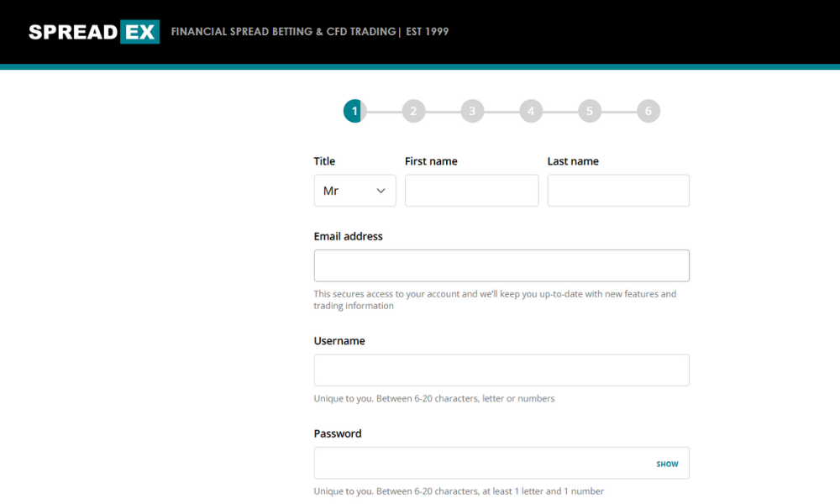Select the Email address text box
The image size is (840, 504).
[501, 265]
